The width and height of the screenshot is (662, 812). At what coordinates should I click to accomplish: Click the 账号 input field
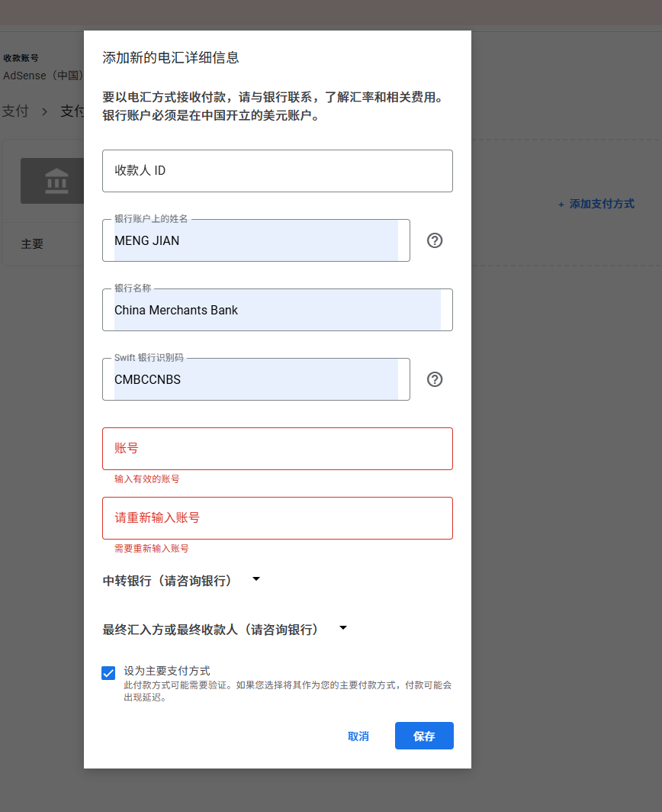[278, 449]
